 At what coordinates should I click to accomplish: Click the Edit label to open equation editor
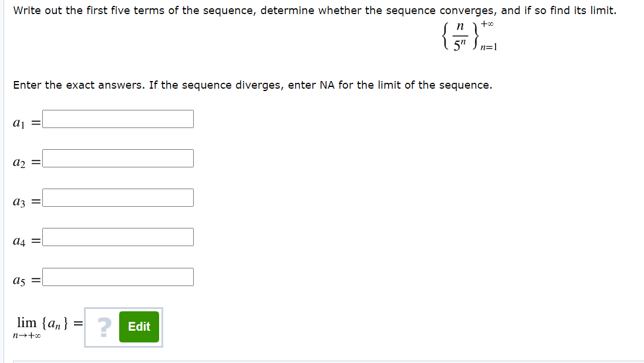pos(139,327)
